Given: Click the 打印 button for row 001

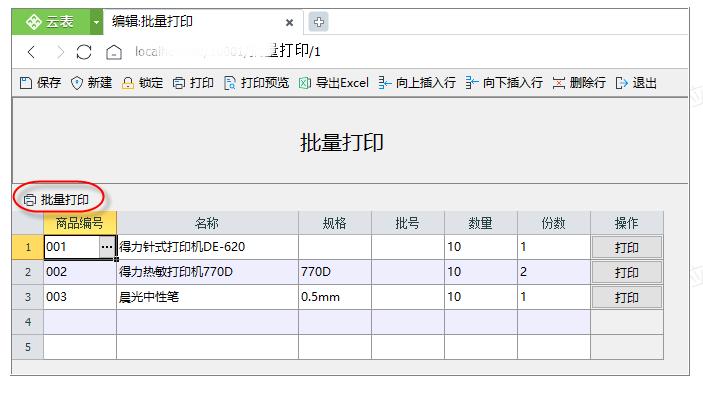Looking at the screenshot, I should 626,247.
